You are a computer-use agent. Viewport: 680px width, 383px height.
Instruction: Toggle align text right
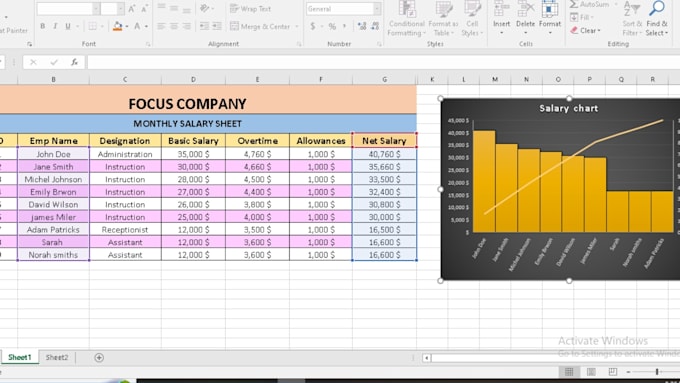186,26
